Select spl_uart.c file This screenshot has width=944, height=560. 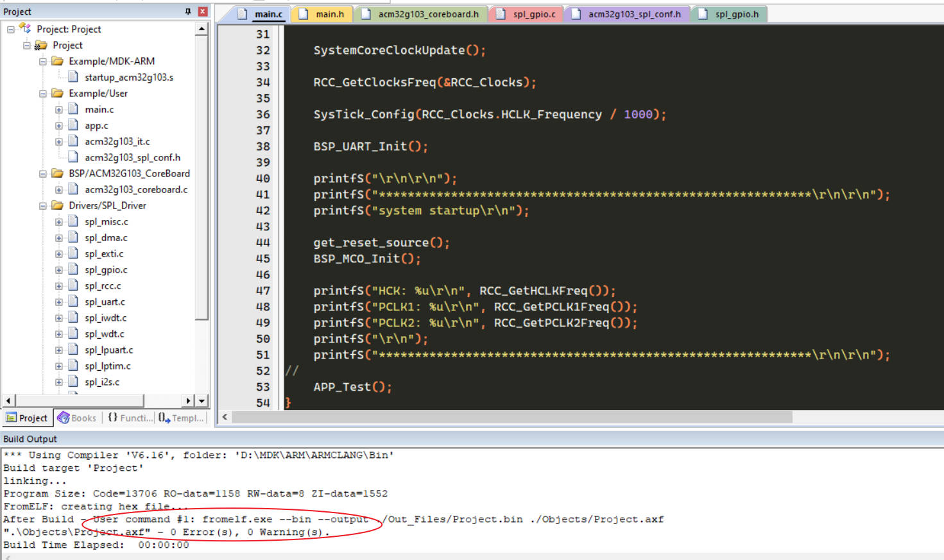[x=105, y=301]
